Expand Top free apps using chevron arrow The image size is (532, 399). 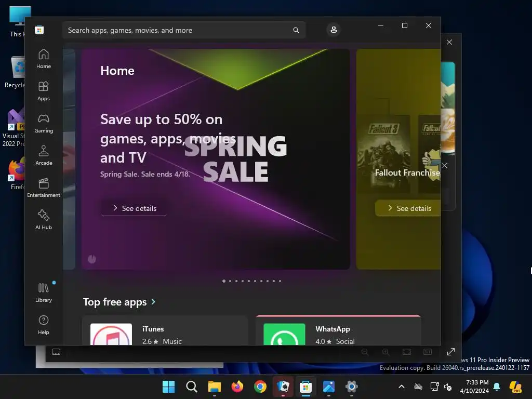[x=153, y=302]
